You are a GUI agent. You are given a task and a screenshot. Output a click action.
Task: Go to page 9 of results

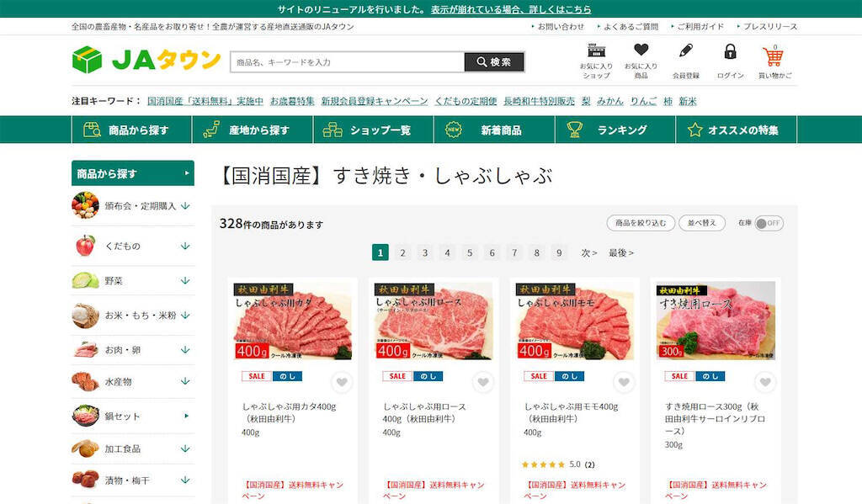pyautogui.click(x=559, y=252)
